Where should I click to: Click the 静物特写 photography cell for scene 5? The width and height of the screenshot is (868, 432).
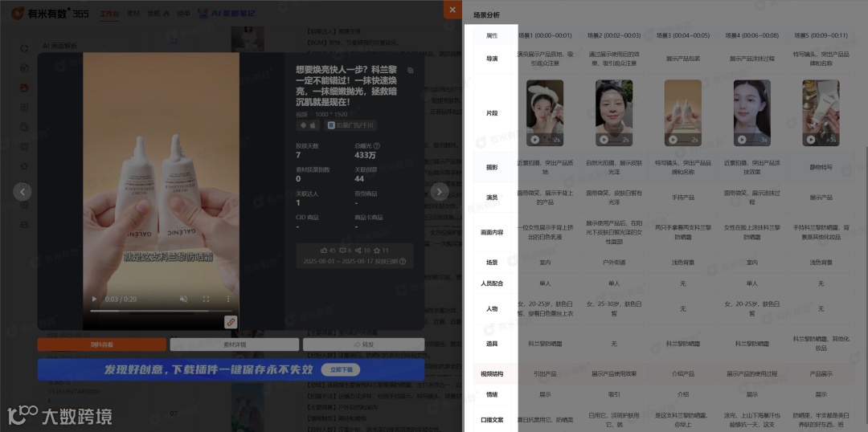point(821,167)
